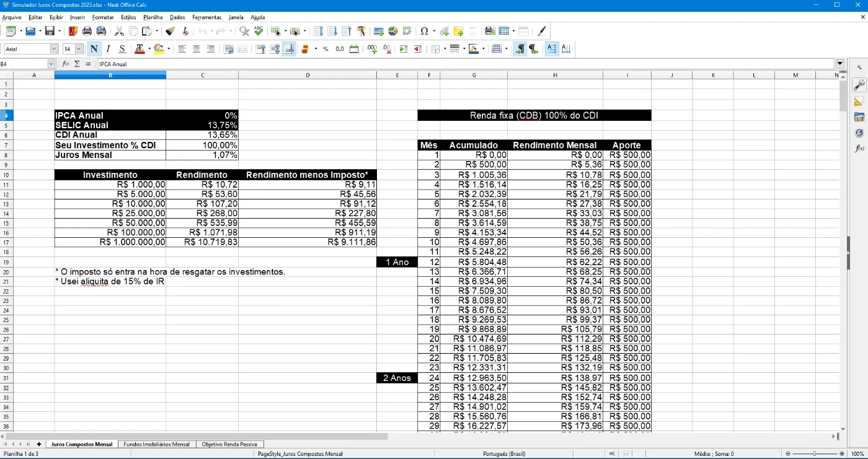Viewport: 868px width, 459px height.
Task: Apply the font color swatch
Action: click(x=139, y=49)
